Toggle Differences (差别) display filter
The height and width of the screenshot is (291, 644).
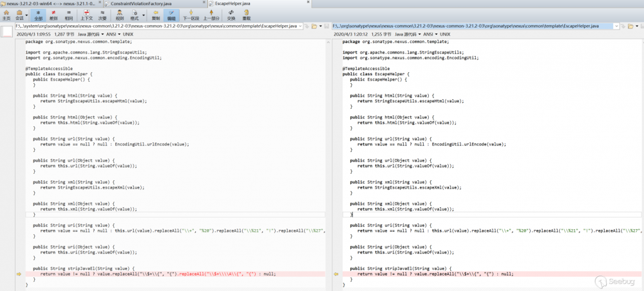click(x=53, y=15)
